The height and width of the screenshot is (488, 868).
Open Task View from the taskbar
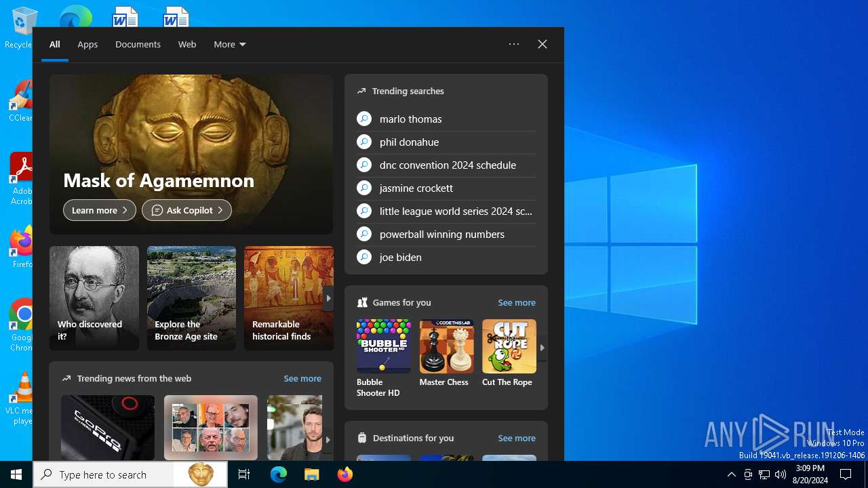[244, 474]
